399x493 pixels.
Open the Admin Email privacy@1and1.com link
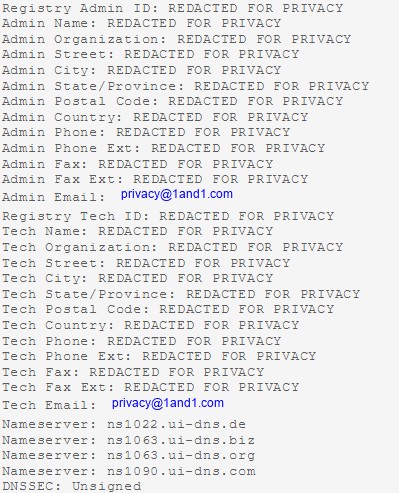click(x=177, y=194)
